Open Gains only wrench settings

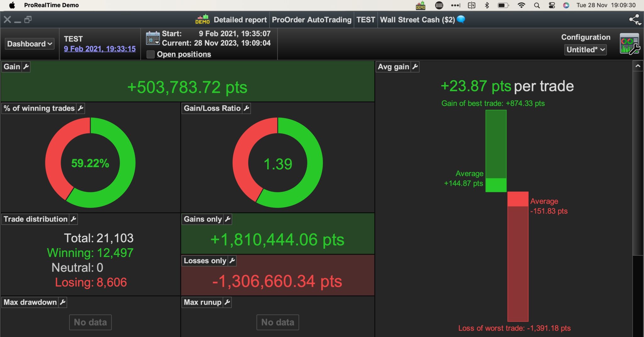[x=228, y=219]
